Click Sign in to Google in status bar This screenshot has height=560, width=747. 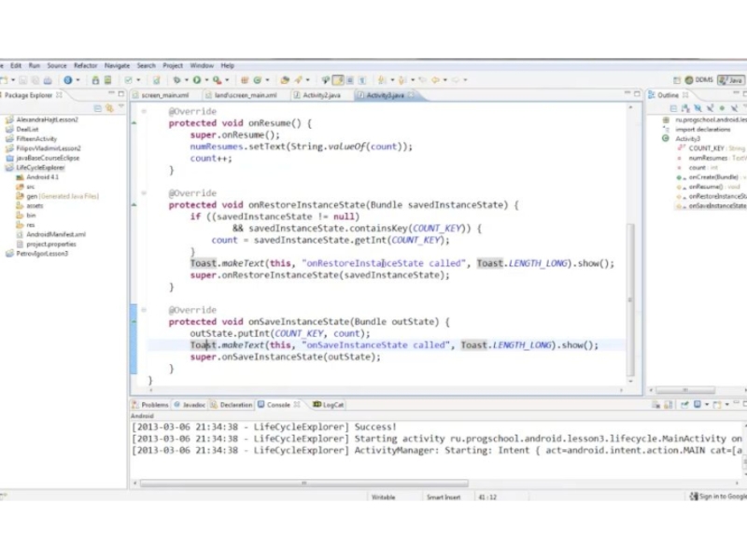click(x=722, y=497)
